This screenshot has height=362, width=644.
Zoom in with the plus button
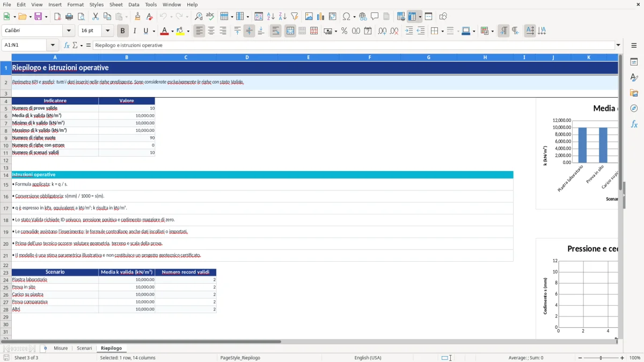[623, 358]
